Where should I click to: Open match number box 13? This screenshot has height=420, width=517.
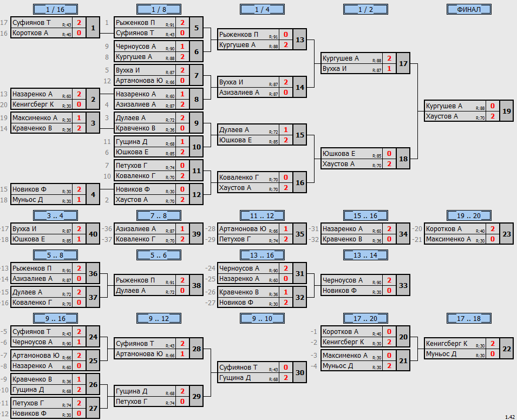pyautogui.click(x=300, y=40)
